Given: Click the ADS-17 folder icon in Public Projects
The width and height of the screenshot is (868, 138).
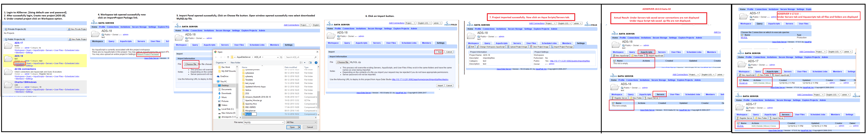Looking at the screenshot, I should pos(9,46).
